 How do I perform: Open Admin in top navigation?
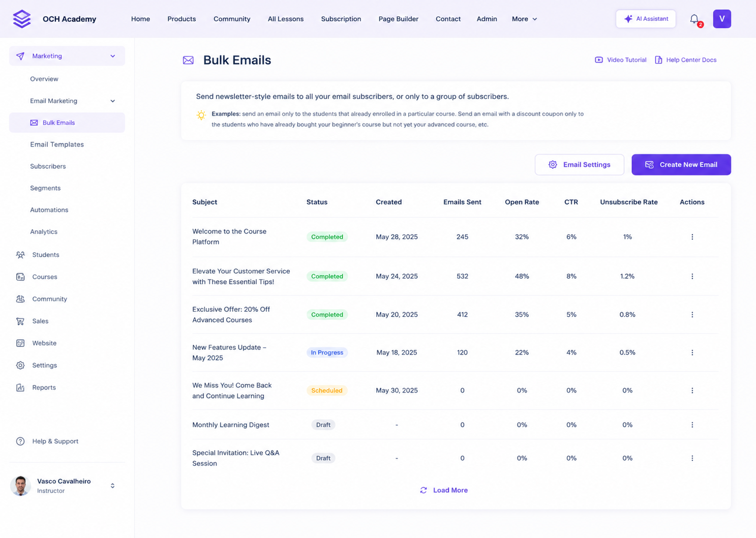(x=487, y=19)
